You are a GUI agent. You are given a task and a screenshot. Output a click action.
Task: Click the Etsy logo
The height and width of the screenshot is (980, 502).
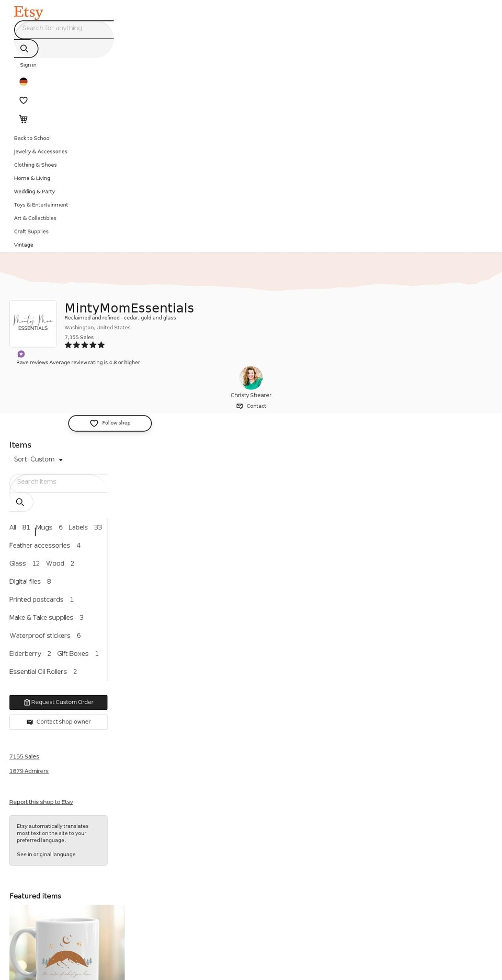[x=28, y=11]
